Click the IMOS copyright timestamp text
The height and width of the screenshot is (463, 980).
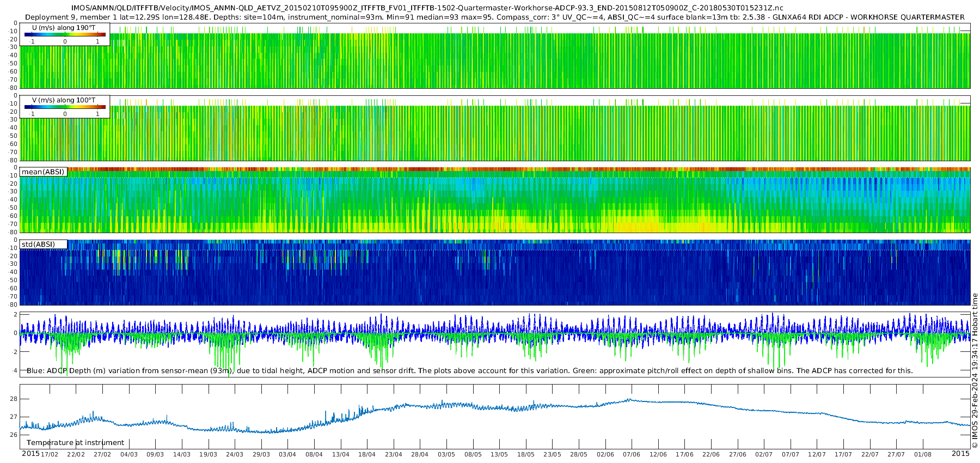pyautogui.click(x=975, y=370)
